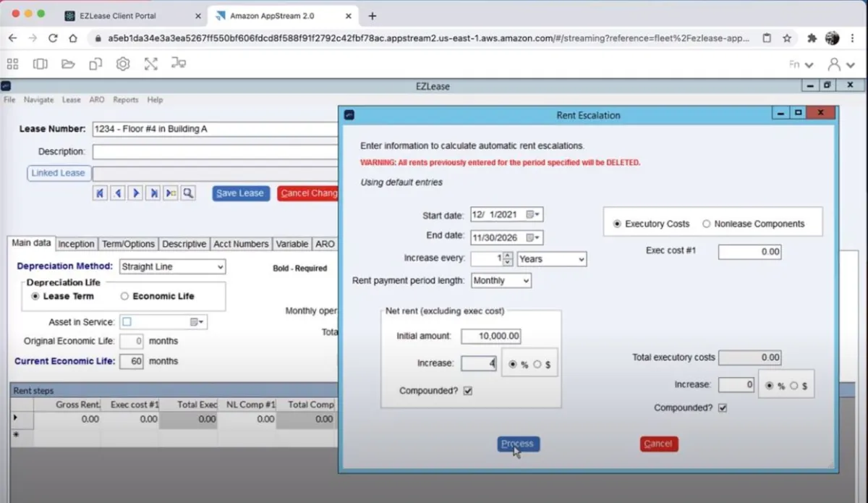Open Asset in Service calendar dropdown
The image size is (868, 503).
pos(197,322)
